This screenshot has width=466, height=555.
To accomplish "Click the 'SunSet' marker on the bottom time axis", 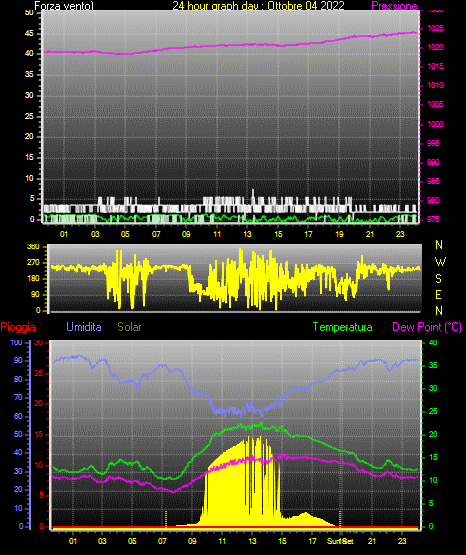I will [340, 541].
